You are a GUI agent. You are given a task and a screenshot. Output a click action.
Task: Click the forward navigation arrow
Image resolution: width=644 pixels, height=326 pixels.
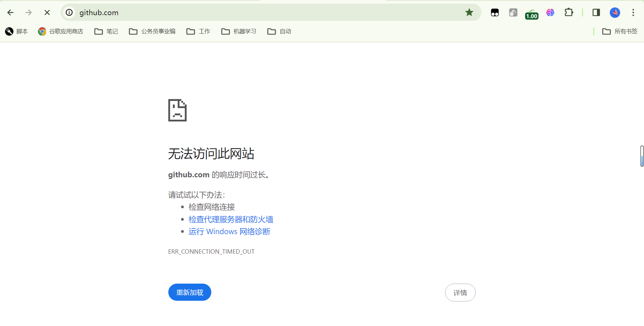(x=29, y=13)
